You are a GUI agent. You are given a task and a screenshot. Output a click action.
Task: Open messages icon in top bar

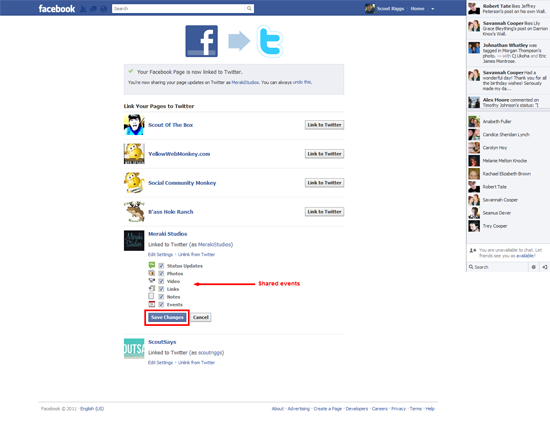tap(93, 9)
